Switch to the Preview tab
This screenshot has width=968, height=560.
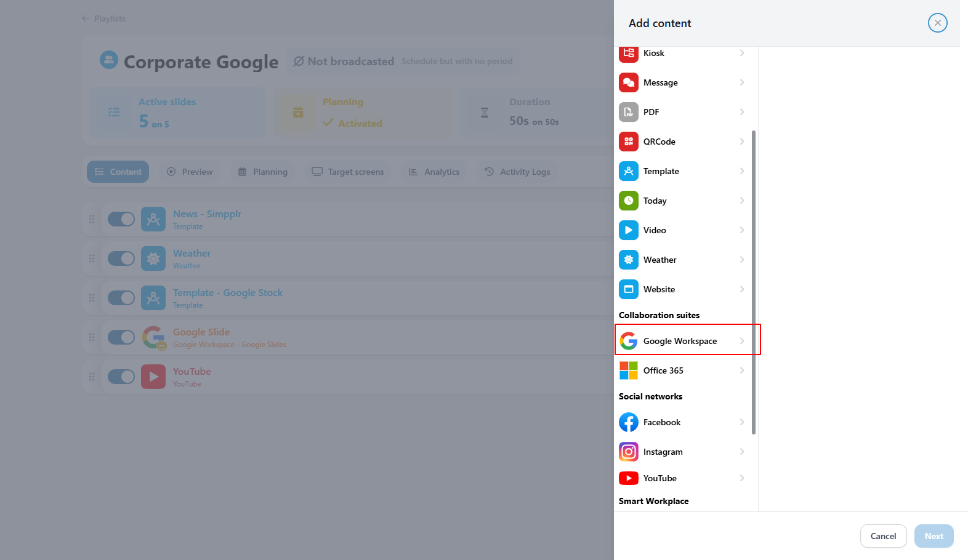coord(190,172)
